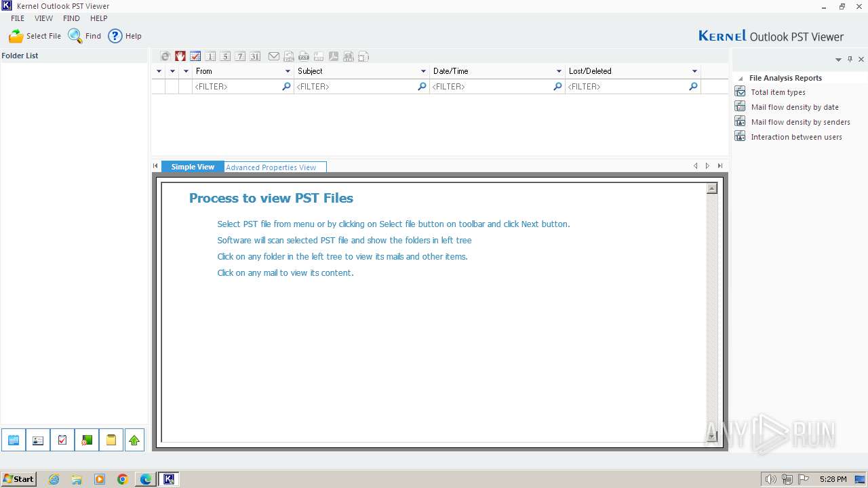868x488 pixels.
Task: Click the green up-arrow icon at the bottom of the Folder List
Action: [x=134, y=441]
